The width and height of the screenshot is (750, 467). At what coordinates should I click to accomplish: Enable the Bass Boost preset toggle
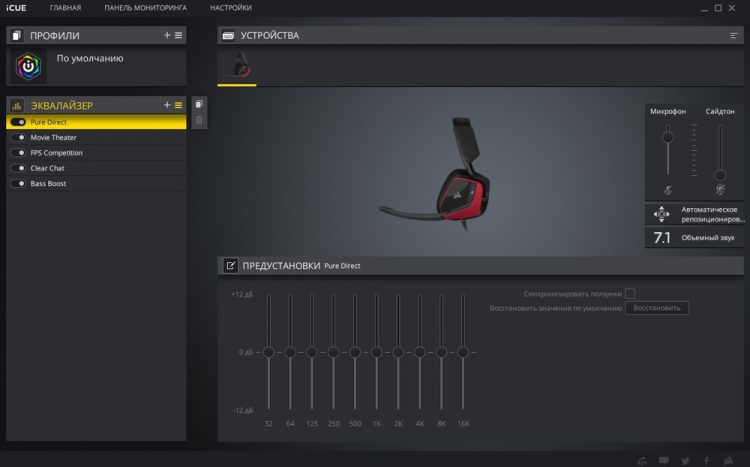(x=19, y=184)
